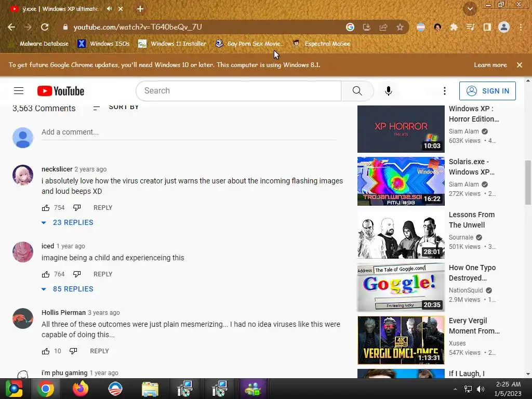Screen dimensions: 532x399
Task: Click the share page icon in address bar
Action: coord(383,27)
